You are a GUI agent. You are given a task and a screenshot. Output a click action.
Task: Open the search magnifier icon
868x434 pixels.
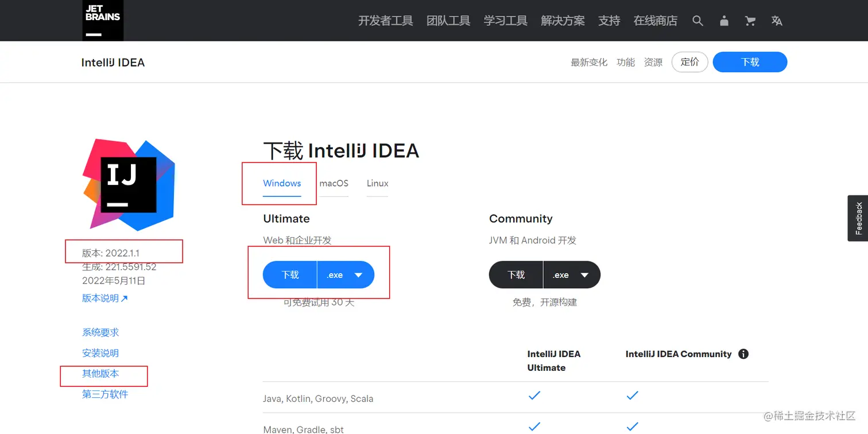(x=697, y=21)
